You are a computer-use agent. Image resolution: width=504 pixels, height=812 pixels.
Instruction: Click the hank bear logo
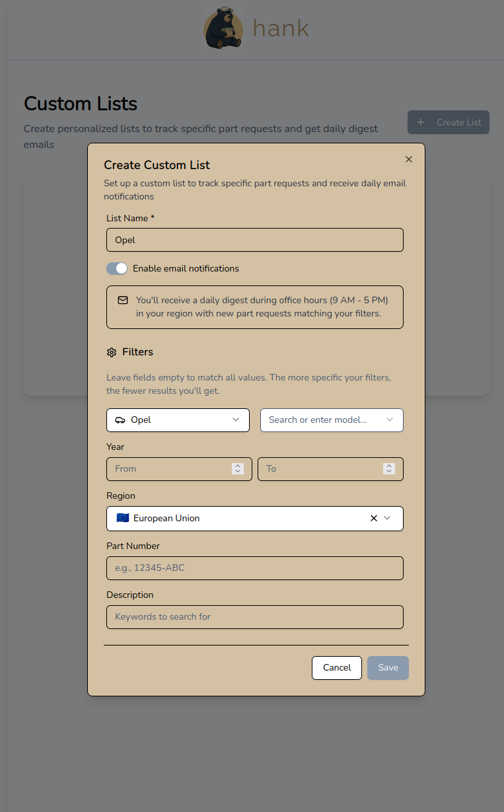[x=223, y=28]
